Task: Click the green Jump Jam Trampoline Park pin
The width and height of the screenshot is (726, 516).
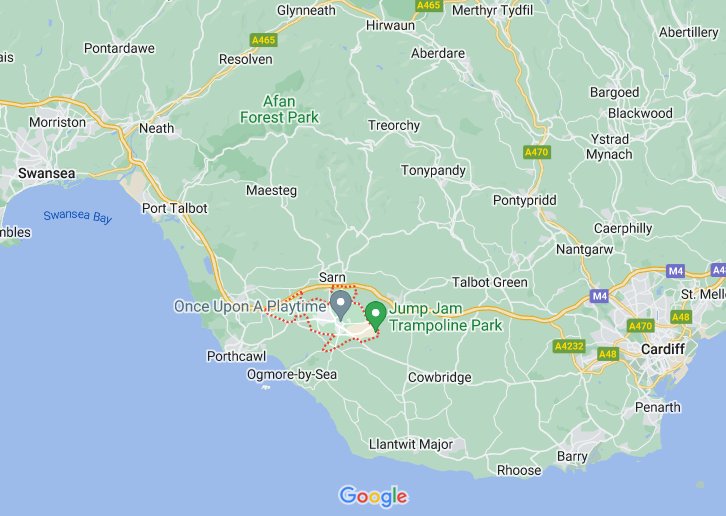Action: [376, 316]
